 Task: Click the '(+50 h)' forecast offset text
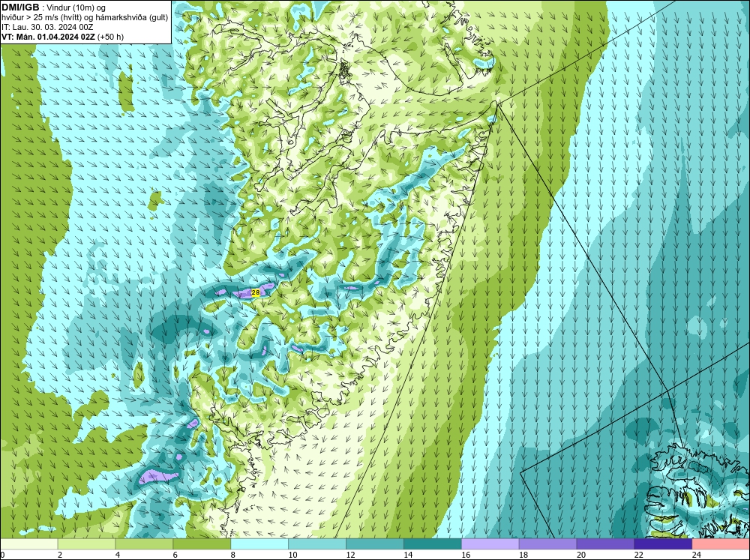click(x=110, y=37)
